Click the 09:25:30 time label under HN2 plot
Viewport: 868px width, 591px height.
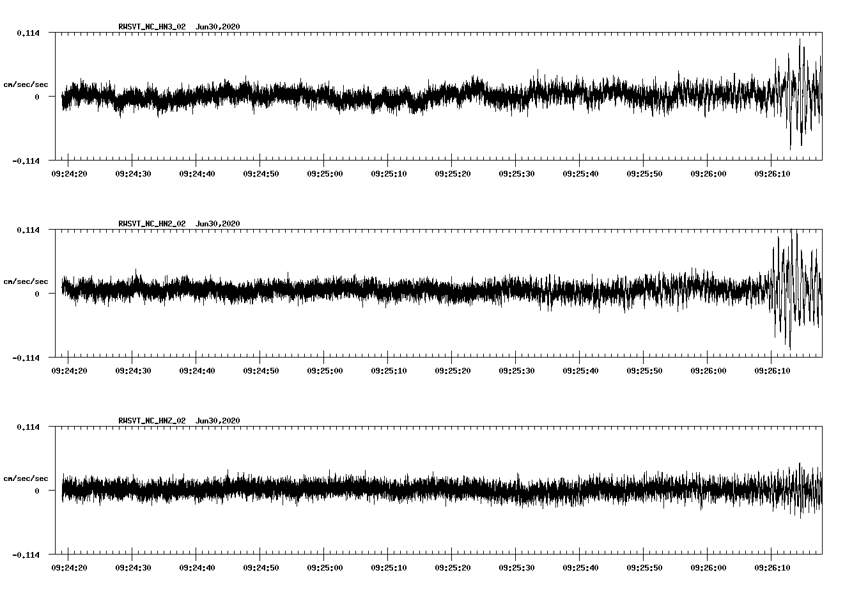(516, 370)
